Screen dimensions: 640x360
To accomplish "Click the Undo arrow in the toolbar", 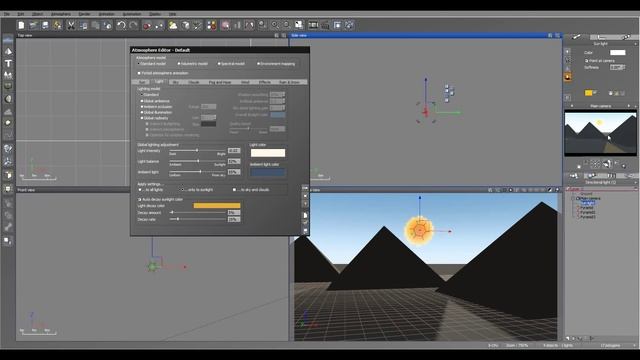I will 121,25.
